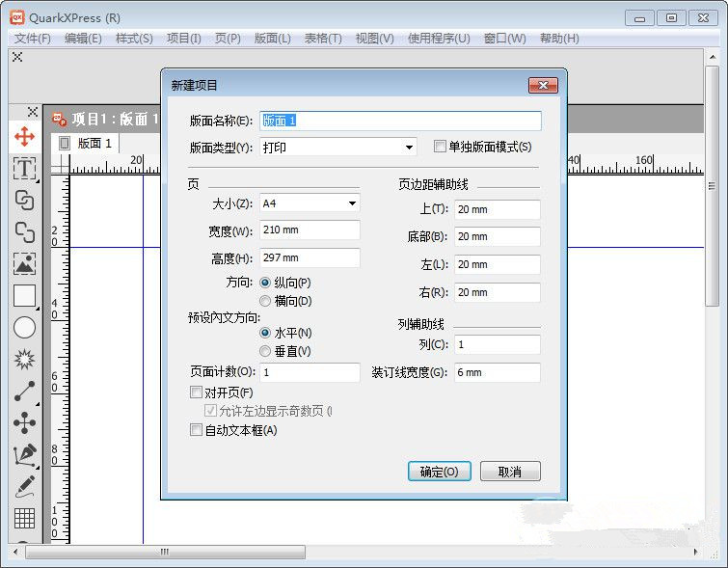Image resolution: width=728 pixels, height=568 pixels.
Task: Open the 窗口 menu
Action: [505, 38]
